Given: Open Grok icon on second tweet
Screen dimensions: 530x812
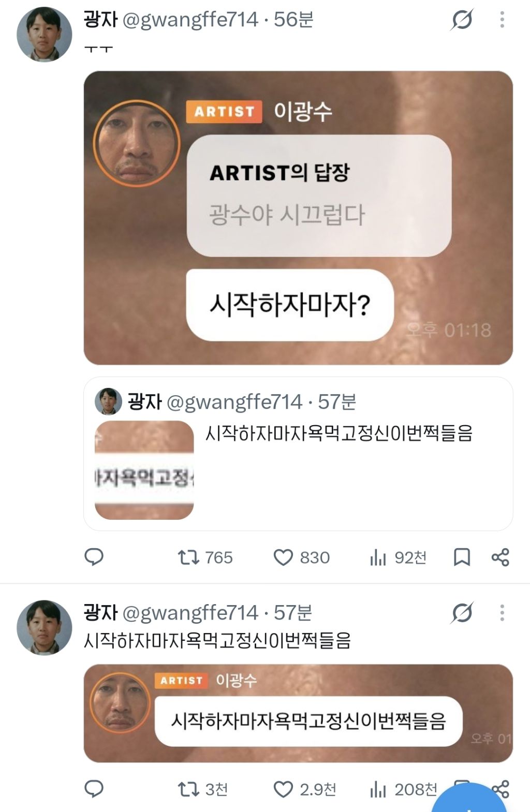Looking at the screenshot, I should 462,613.
